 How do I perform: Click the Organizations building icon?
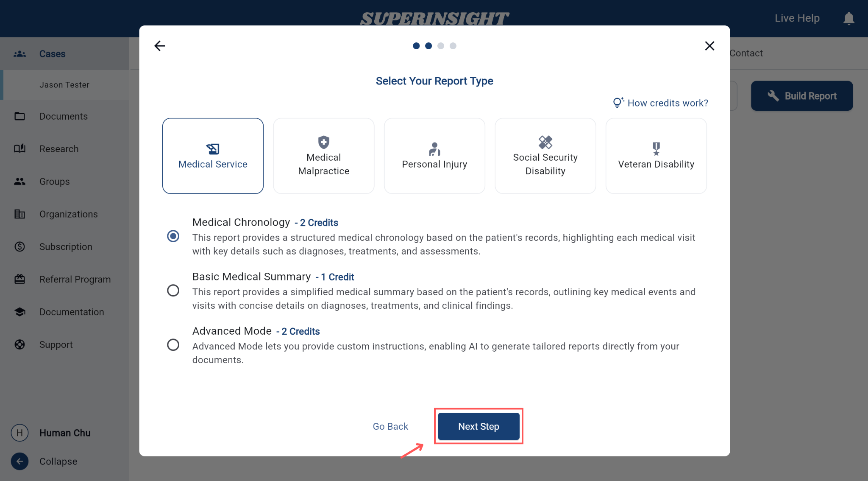tap(19, 214)
